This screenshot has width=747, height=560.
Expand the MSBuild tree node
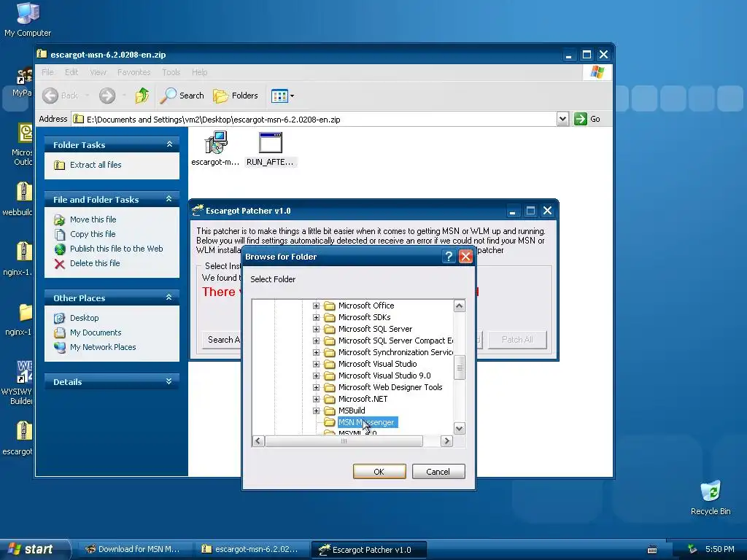[x=316, y=411]
